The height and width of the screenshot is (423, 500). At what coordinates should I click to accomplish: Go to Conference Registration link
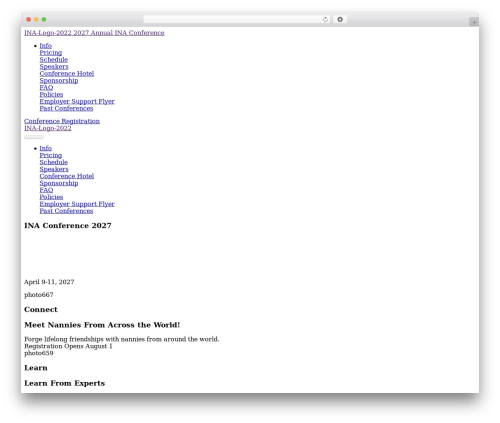click(62, 121)
